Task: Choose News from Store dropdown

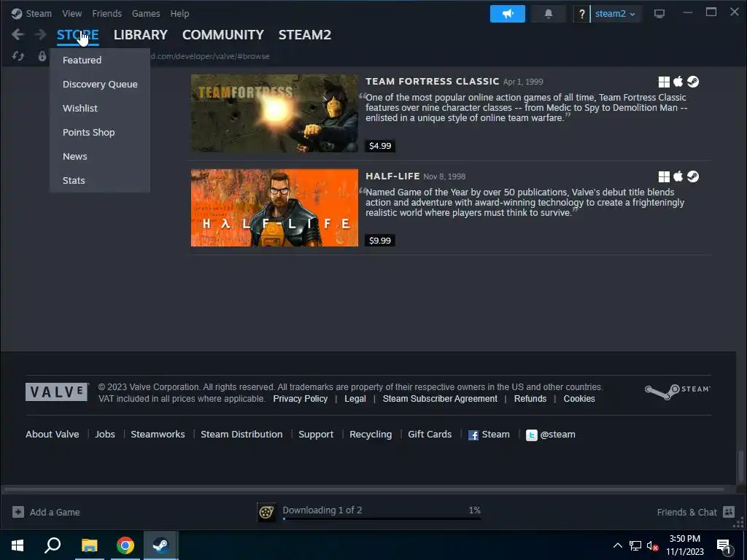Action: coord(99,156)
